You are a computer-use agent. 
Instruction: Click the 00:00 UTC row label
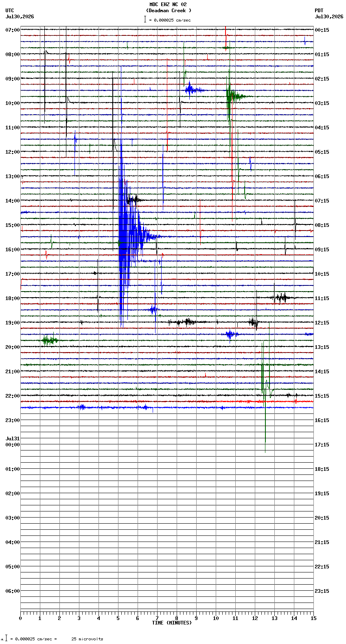click(x=13, y=445)
